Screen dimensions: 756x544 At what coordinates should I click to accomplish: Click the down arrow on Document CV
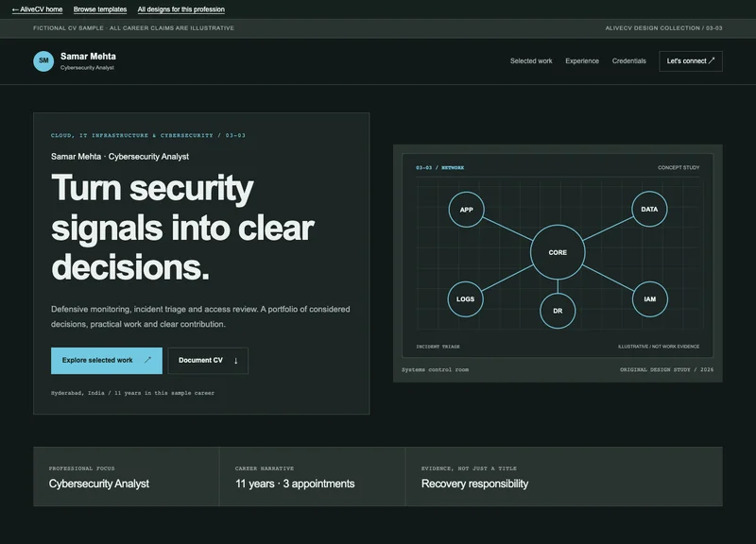(x=235, y=361)
